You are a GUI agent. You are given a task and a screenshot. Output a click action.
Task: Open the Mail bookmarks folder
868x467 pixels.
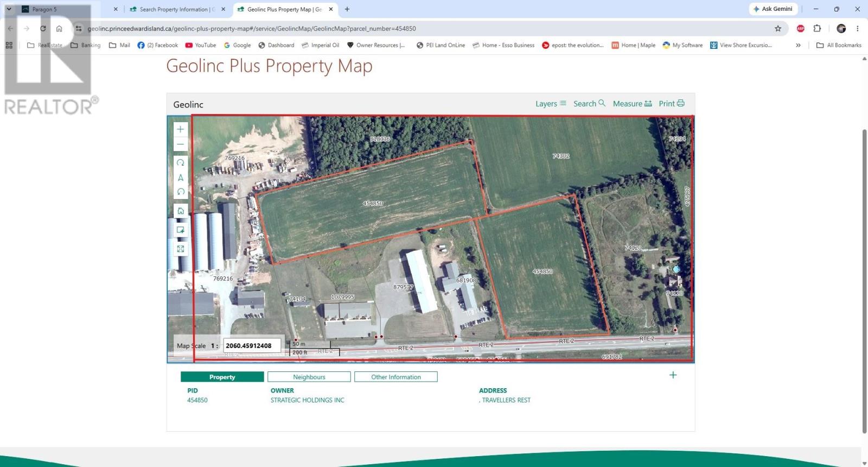[x=119, y=45]
